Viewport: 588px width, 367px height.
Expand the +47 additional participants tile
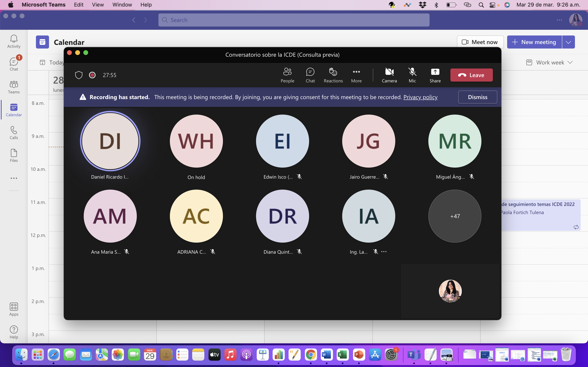tap(455, 216)
